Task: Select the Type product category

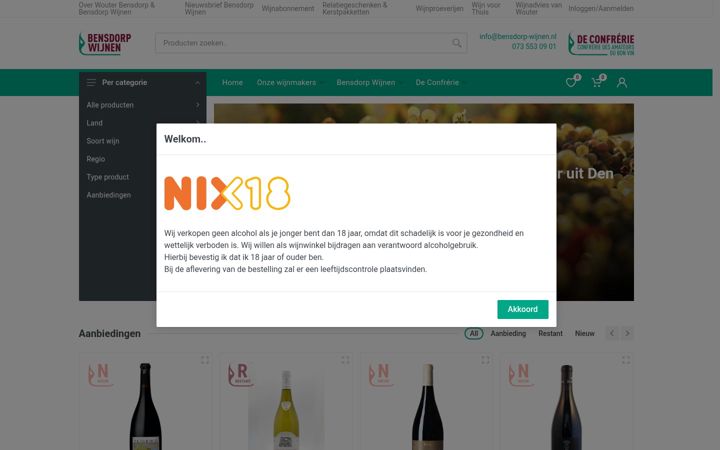Action: [107, 177]
